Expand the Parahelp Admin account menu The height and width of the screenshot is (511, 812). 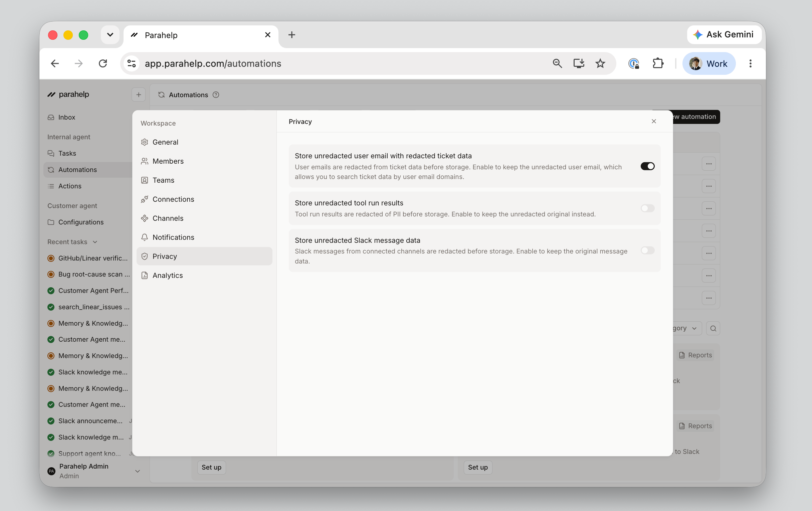pyautogui.click(x=94, y=471)
